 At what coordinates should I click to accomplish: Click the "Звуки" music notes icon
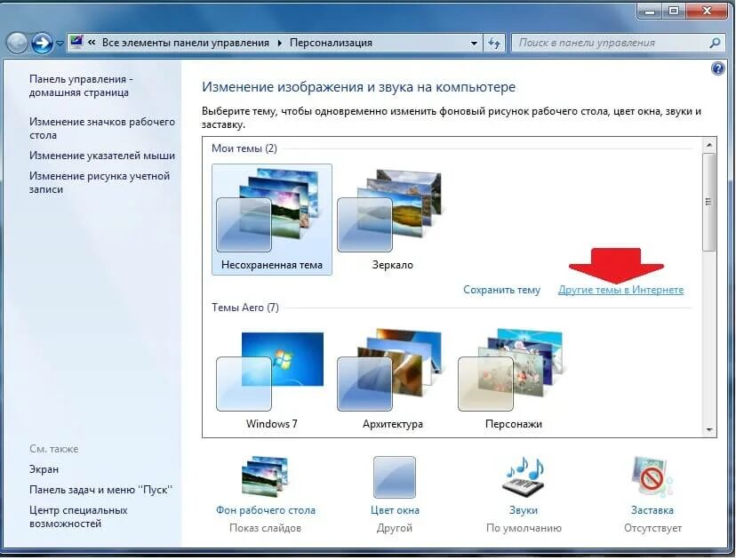click(524, 476)
